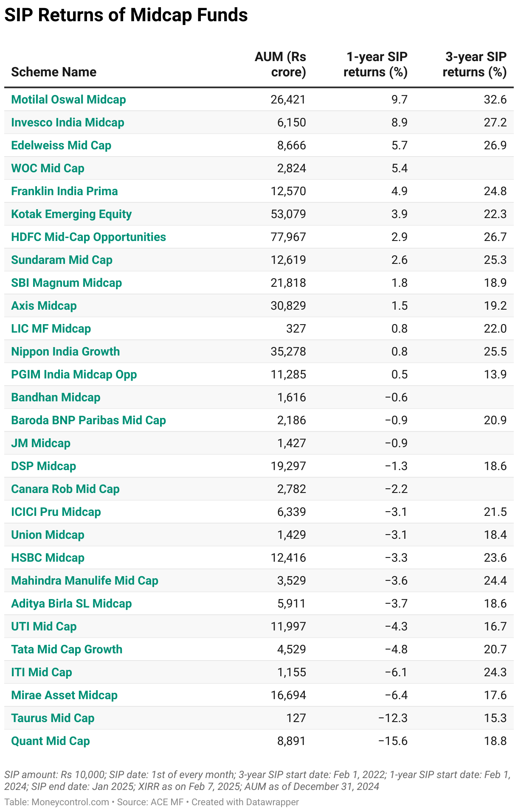Open the Quant Mid Cap scheme link
518x812 pixels.
point(51,741)
